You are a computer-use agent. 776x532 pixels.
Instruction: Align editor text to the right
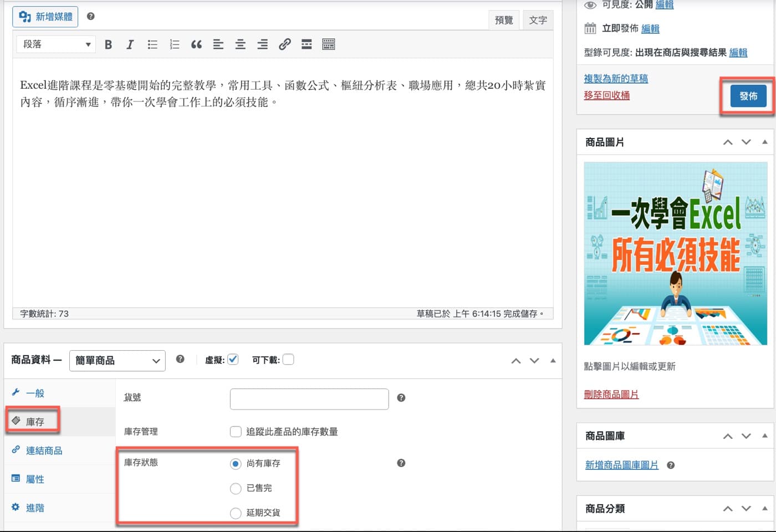262,44
